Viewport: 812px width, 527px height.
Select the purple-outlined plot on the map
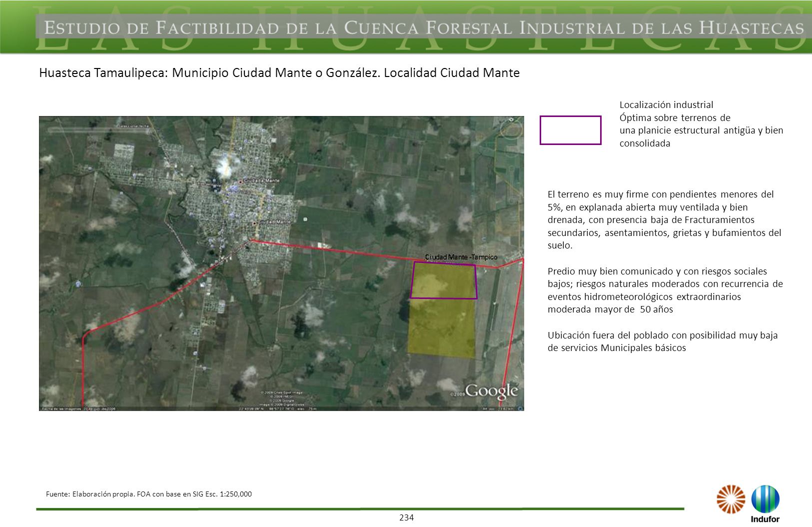point(444,280)
